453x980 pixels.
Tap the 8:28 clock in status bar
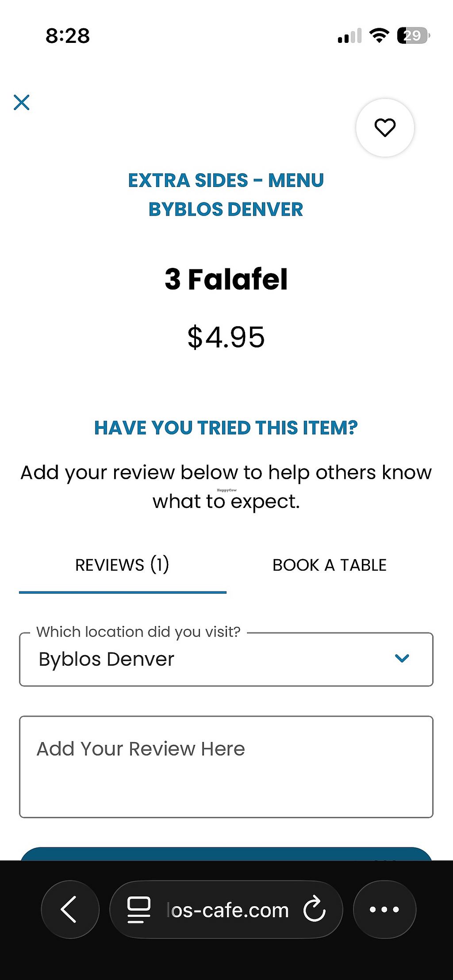[x=68, y=36]
